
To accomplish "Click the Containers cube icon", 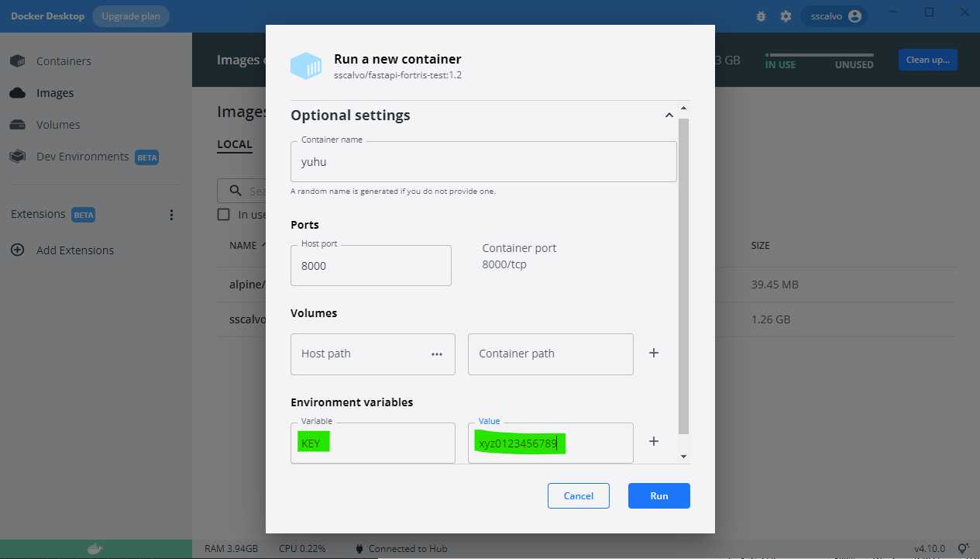I will (17, 61).
